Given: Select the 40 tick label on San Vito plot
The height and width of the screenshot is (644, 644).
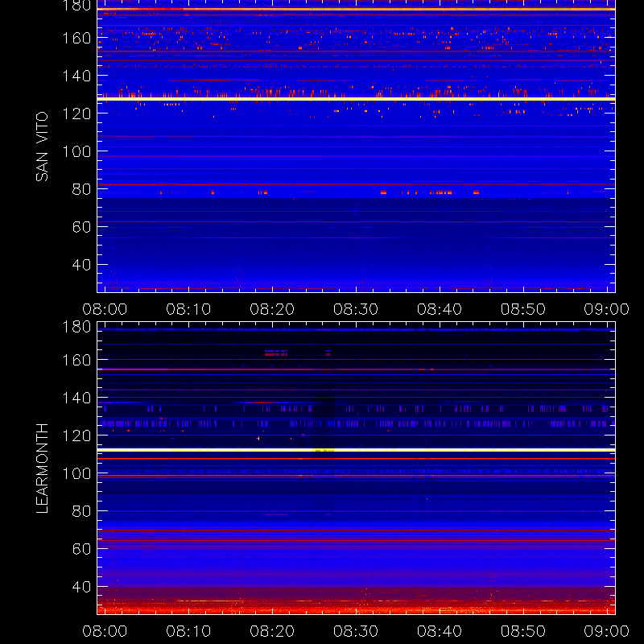Looking at the screenshot, I should tap(82, 265).
